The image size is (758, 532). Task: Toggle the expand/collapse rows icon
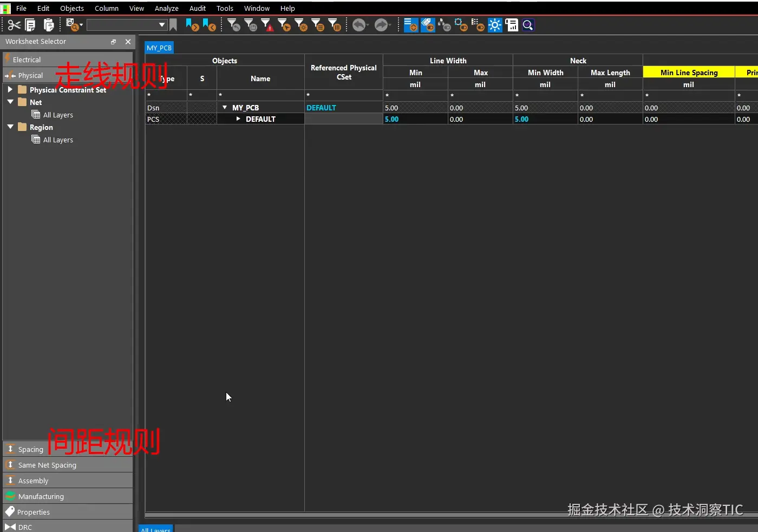pyautogui.click(x=411, y=25)
